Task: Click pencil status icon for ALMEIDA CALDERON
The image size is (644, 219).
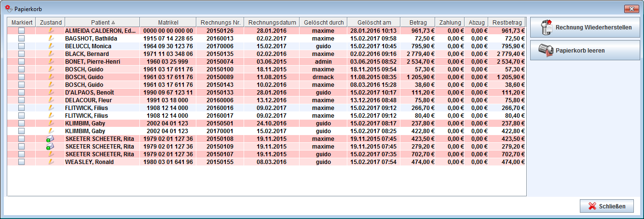Action: [x=50, y=31]
